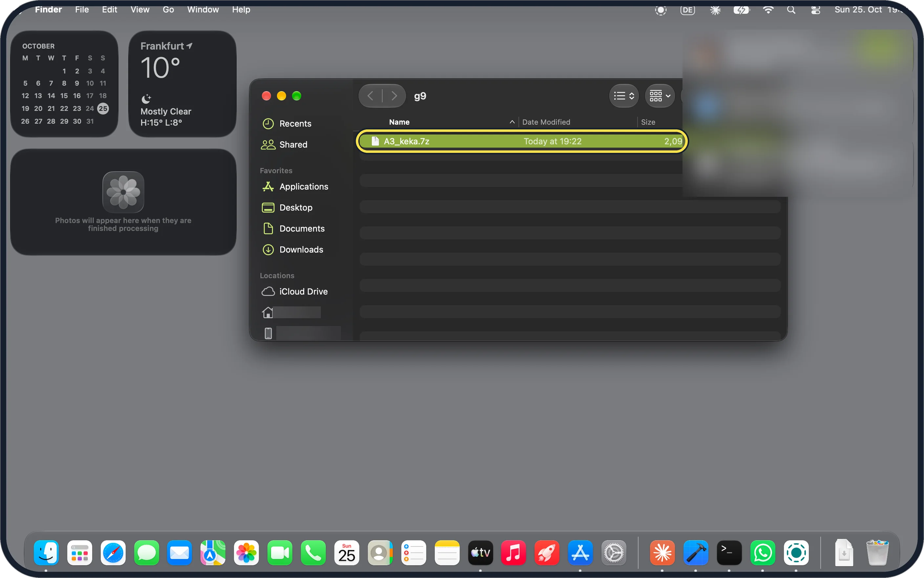This screenshot has width=924, height=578.
Task: Open Maps from the Dock
Action: 213,552
